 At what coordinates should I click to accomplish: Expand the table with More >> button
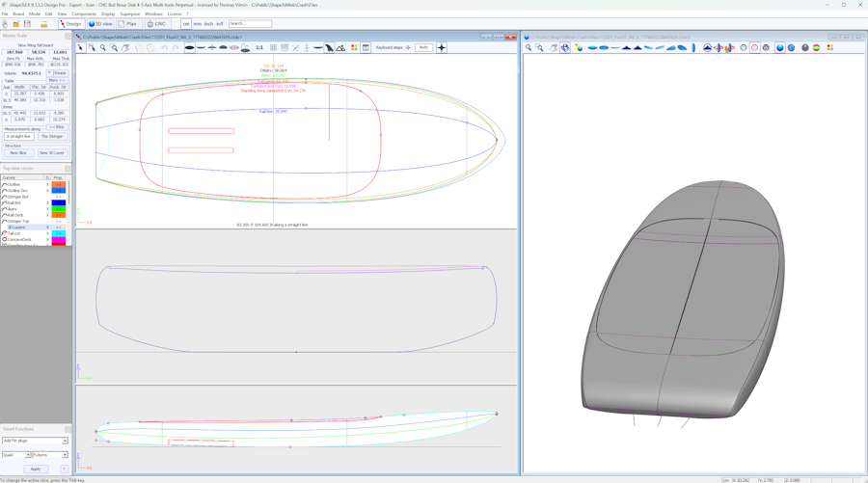pos(57,81)
